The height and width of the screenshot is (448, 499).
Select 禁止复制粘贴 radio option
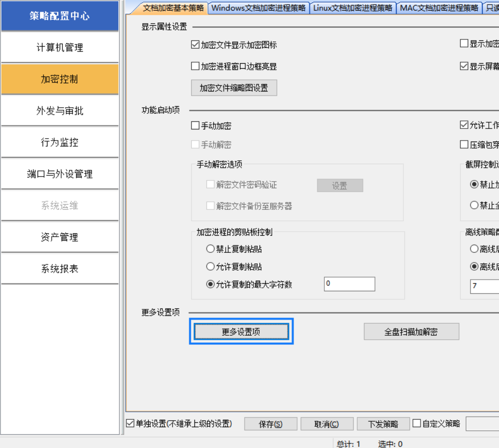tap(211, 249)
